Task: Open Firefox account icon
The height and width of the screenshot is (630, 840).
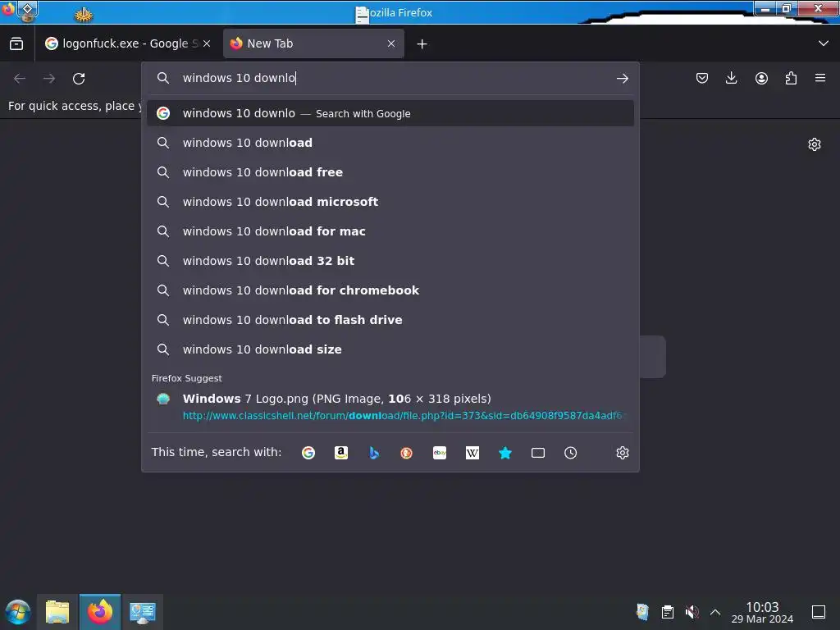Action: coord(761,78)
